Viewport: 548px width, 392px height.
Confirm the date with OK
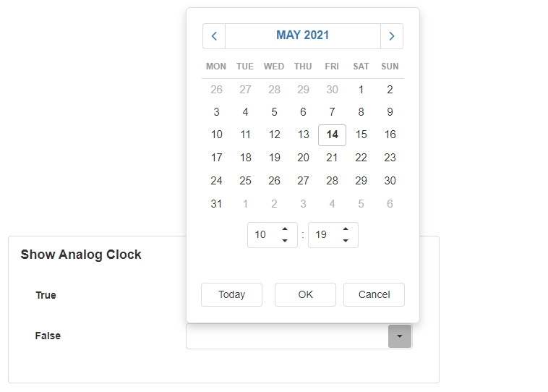[x=305, y=294]
